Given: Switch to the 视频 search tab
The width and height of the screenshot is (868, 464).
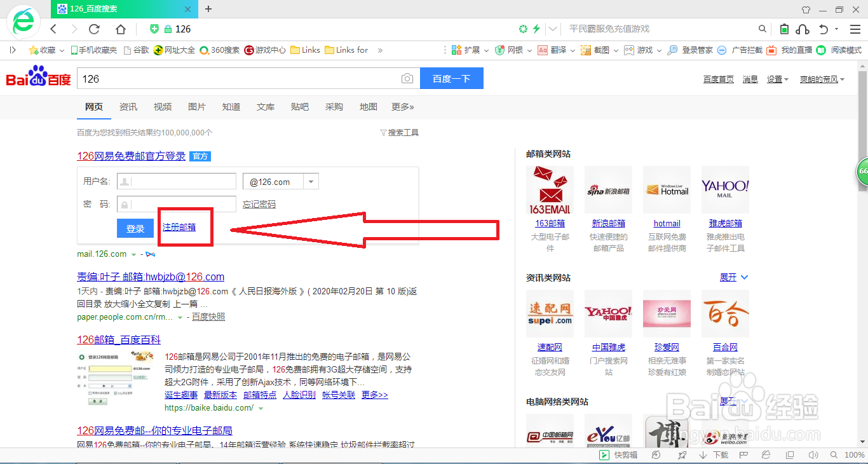Looking at the screenshot, I should [163, 107].
